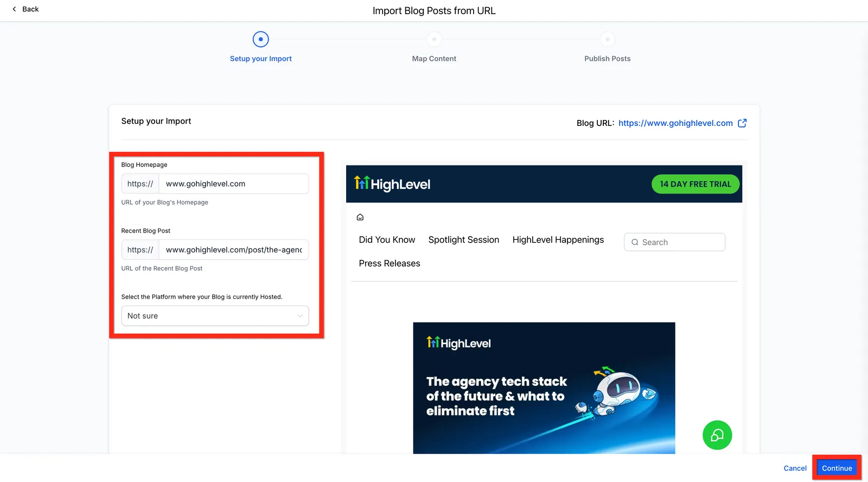Viewport: 868px width, 482px height.
Task: Click the 14 DAY FREE TRIAL button
Action: (x=695, y=184)
